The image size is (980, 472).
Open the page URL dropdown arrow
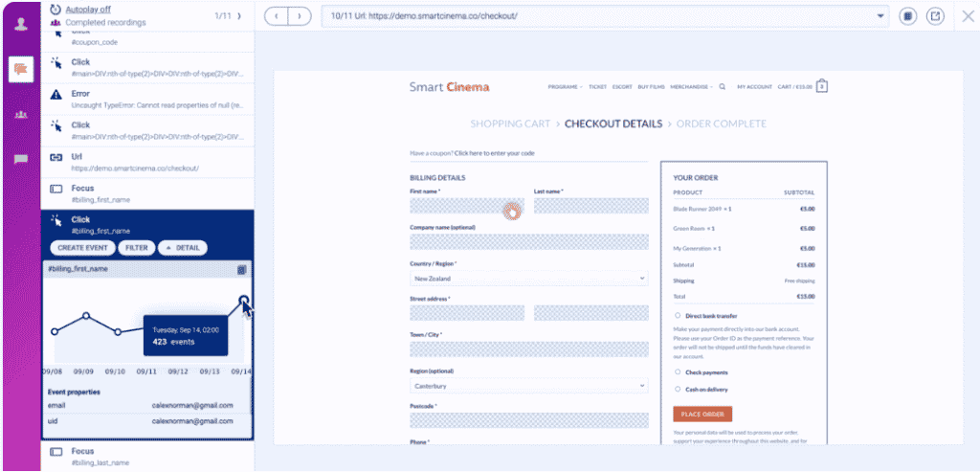pyautogui.click(x=880, y=16)
